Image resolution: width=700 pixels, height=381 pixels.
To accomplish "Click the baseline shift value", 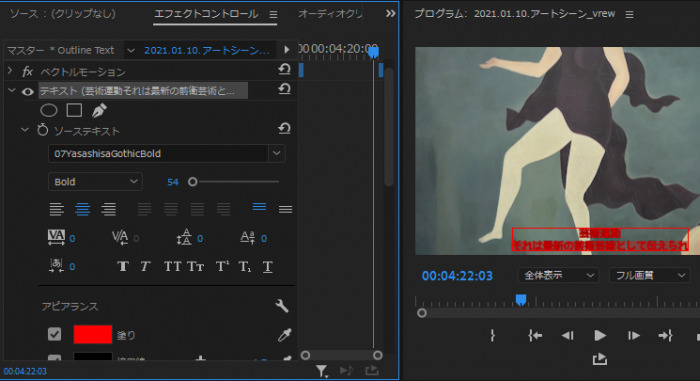I will coord(264,239).
